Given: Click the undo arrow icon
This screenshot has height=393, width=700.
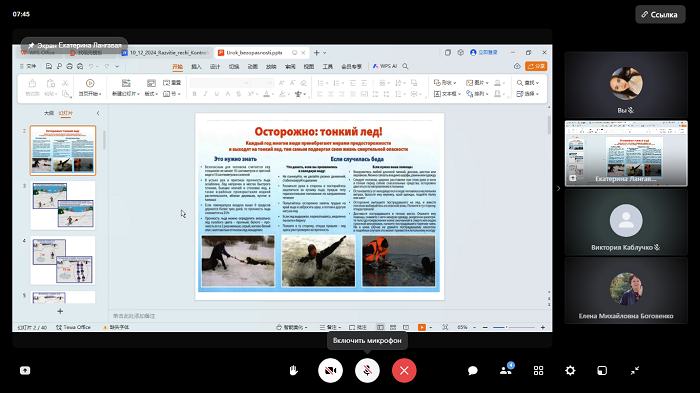Looking at the screenshot, I should pyautogui.click(x=91, y=66).
